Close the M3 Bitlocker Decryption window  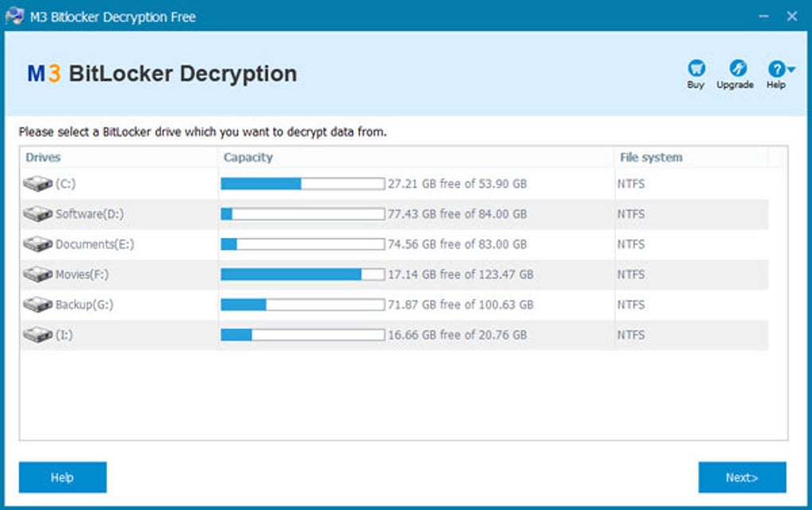pyautogui.click(x=792, y=17)
